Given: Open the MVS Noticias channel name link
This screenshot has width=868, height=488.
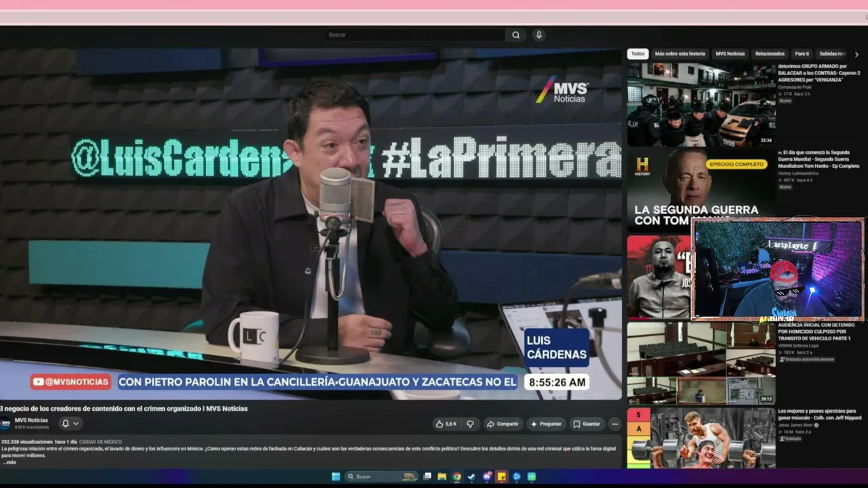Looking at the screenshot, I should click(x=31, y=420).
